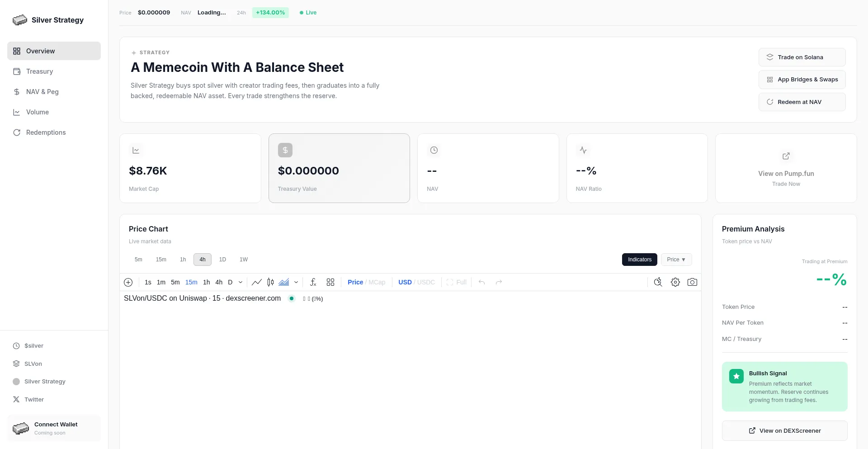Image resolution: width=868 pixels, height=449 pixels.
Task: Take a chart snapshot with camera icon
Action: click(x=692, y=282)
